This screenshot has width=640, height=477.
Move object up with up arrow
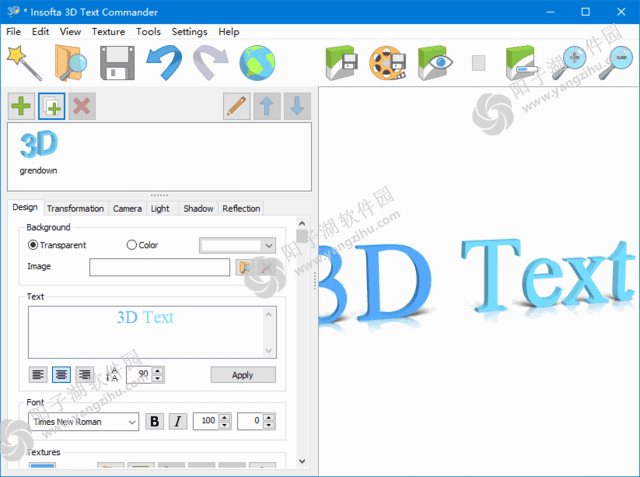point(267,106)
